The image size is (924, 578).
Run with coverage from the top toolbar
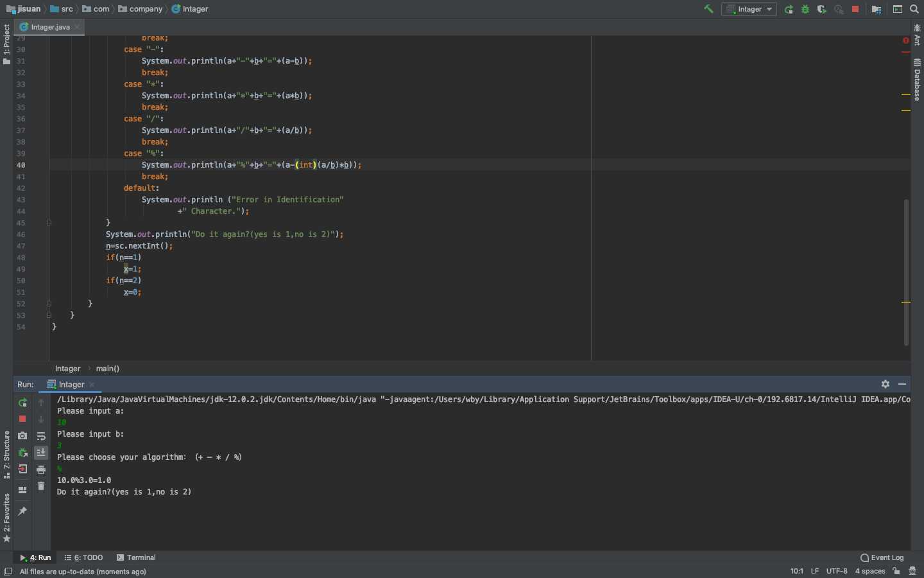pos(822,9)
